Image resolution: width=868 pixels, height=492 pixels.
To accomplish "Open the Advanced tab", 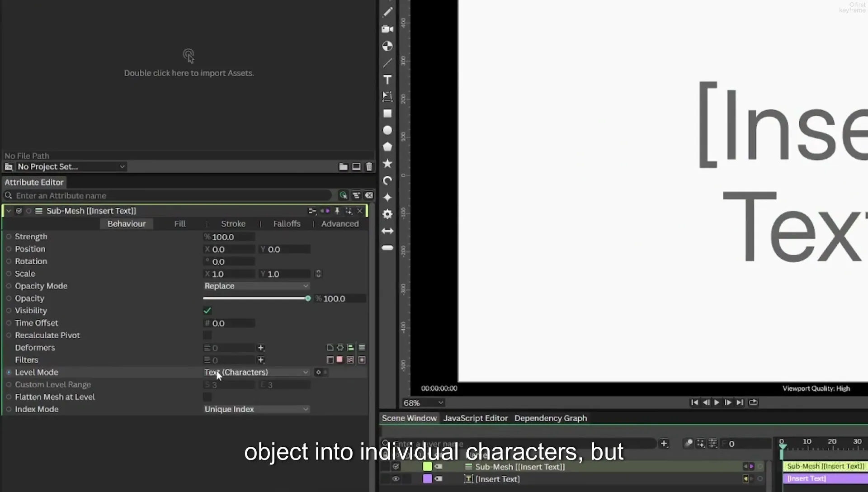I will [340, 224].
